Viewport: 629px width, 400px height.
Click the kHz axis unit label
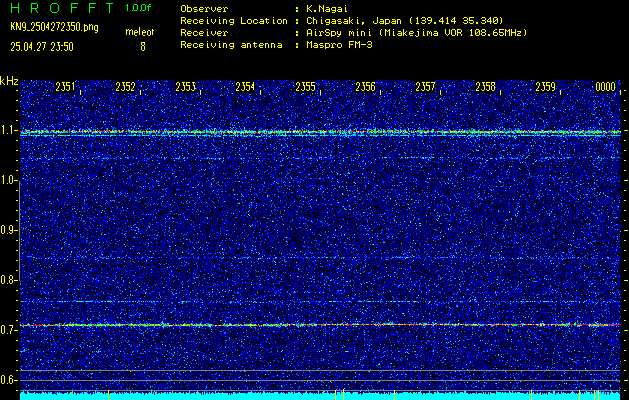(x=9, y=81)
